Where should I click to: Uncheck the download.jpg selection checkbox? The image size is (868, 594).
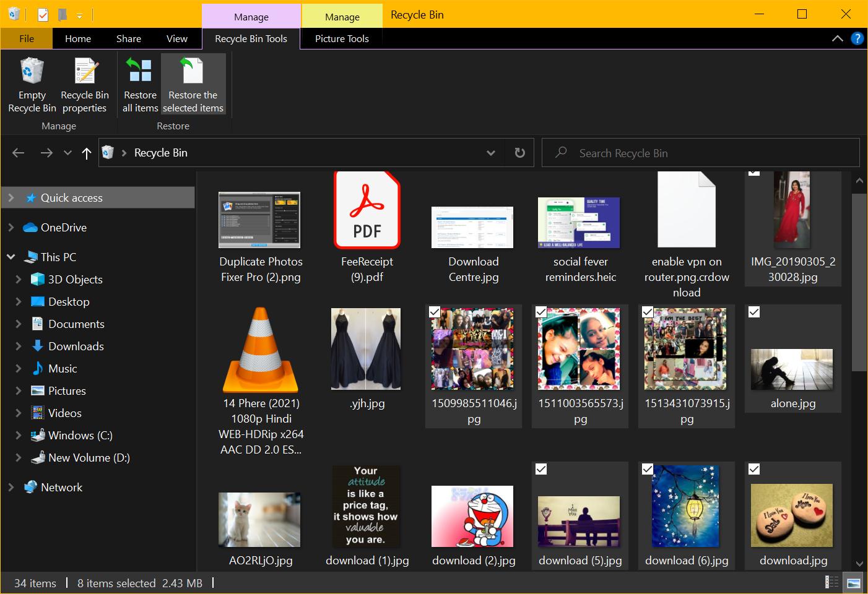pos(754,469)
